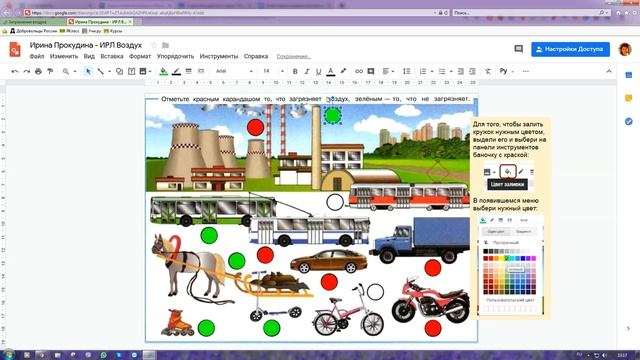Move document with folder icon

tap(165, 45)
